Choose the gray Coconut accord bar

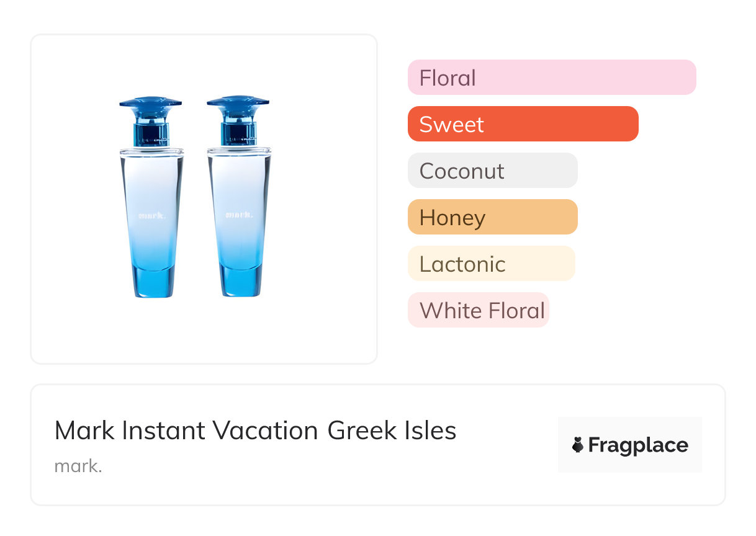coord(492,171)
